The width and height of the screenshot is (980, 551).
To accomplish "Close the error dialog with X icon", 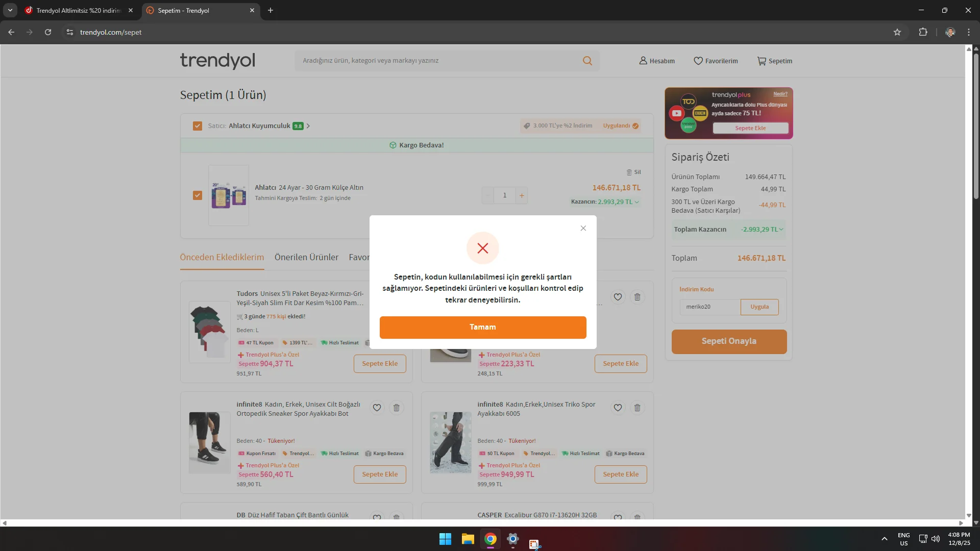I will [x=583, y=228].
